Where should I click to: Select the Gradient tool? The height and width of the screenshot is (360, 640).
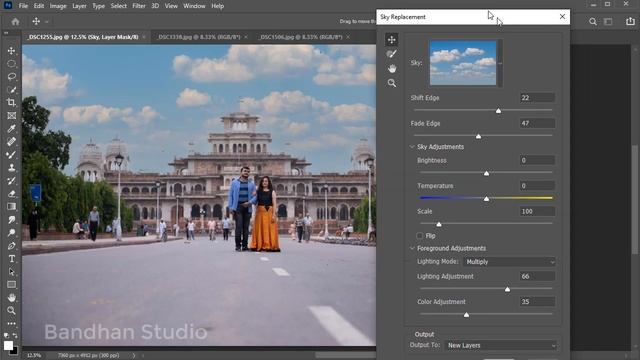tap(11, 207)
